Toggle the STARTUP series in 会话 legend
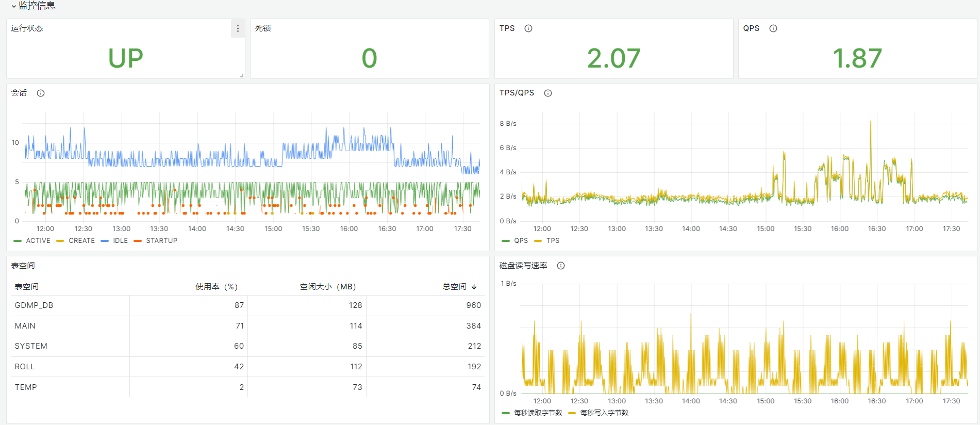This screenshot has height=425, width=980. pyautogui.click(x=161, y=241)
